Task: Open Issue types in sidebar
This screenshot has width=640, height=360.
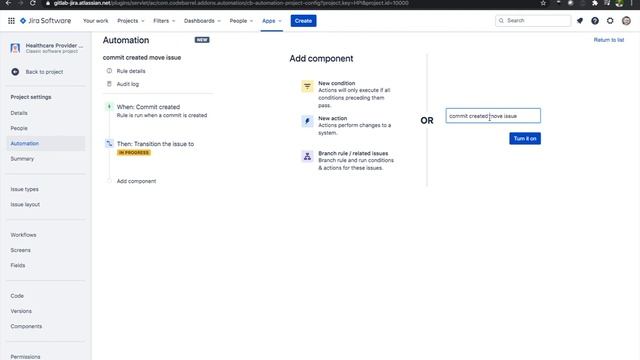Action: pyautogui.click(x=24, y=189)
